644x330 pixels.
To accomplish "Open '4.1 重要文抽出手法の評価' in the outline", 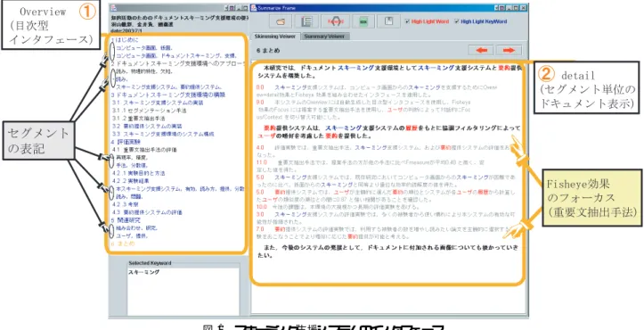I will point(143,149).
